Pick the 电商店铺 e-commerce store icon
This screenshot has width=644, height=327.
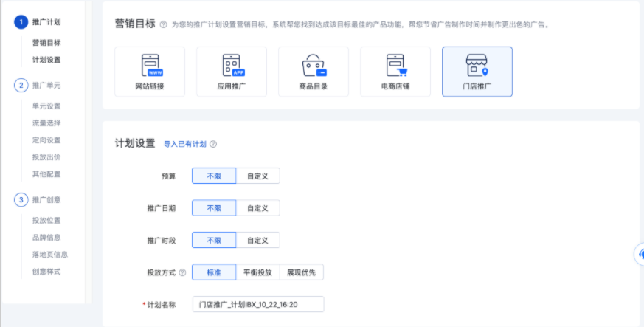[395, 66]
